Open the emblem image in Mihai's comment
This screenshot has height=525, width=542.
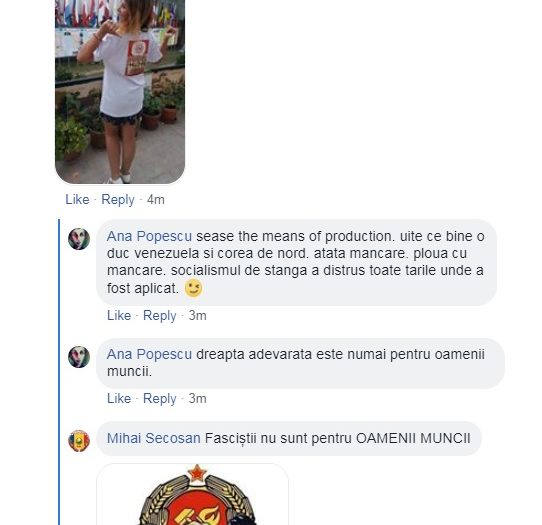tap(193, 494)
